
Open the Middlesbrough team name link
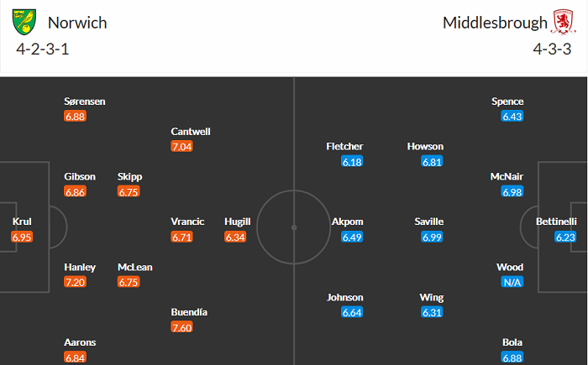point(492,23)
